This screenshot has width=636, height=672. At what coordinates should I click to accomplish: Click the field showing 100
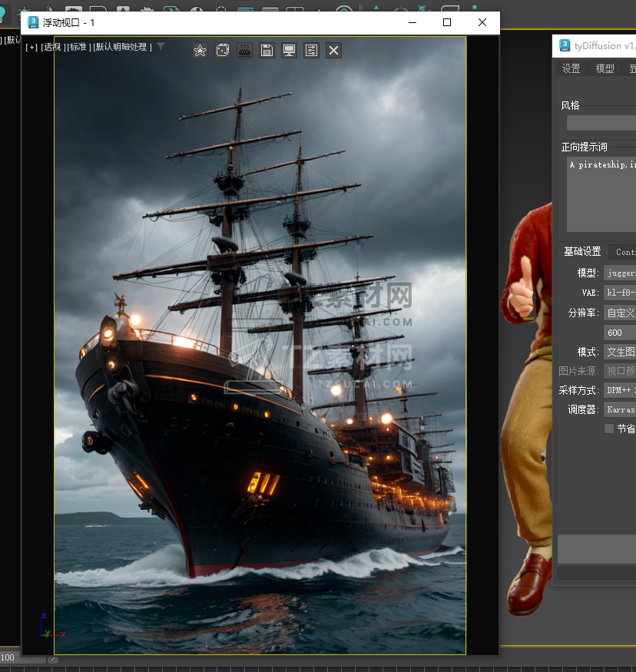click(x=22, y=658)
